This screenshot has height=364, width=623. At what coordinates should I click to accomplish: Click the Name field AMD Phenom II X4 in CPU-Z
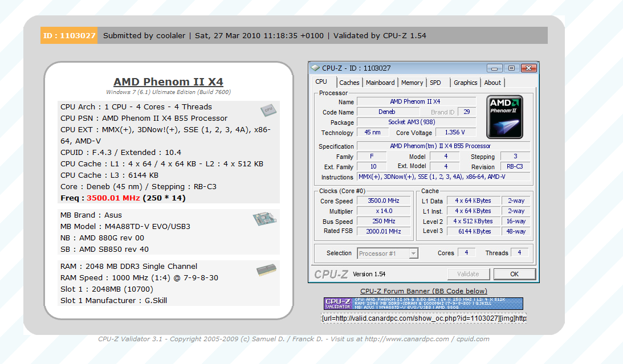coord(416,101)
